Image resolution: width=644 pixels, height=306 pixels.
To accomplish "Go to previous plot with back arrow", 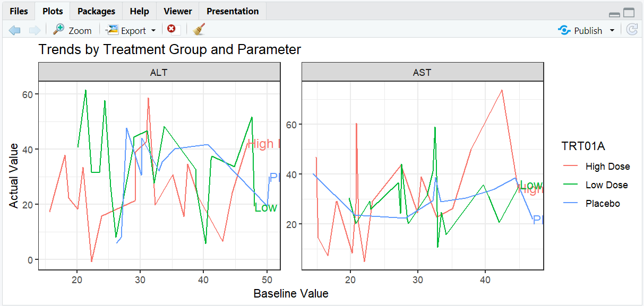I will pyautogui.click(x=15, y=30).
